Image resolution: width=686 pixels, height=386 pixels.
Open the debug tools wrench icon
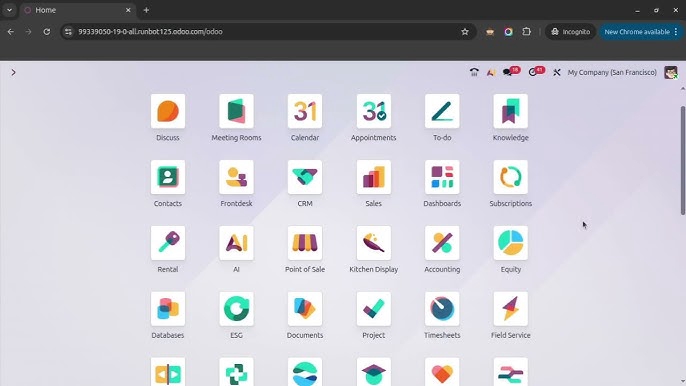tap(556, 72)
